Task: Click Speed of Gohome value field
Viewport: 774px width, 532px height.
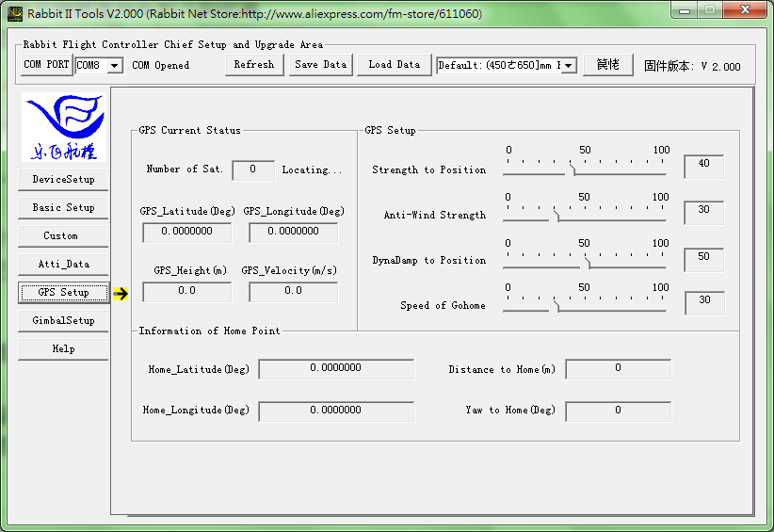Action: 705,302
